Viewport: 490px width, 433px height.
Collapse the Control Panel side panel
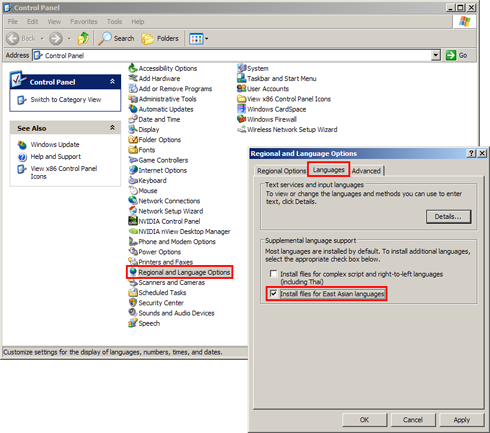tap(112, 81)
